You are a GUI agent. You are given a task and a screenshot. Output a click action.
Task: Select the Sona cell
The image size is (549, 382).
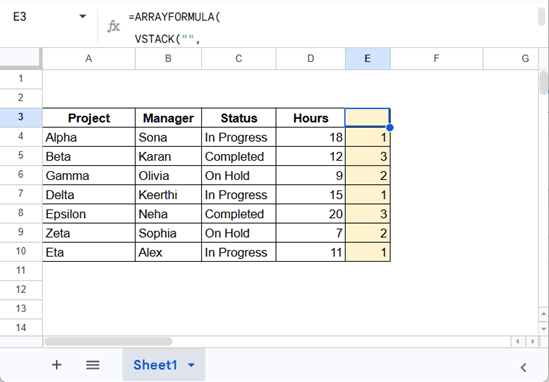point(168,137)
